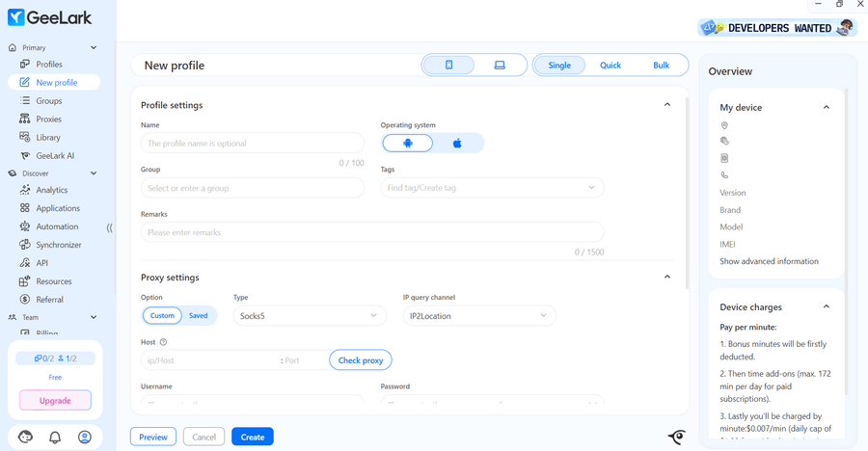Click the profile Name input field
This screenshot has width=868, height=451.
[253, 144]
